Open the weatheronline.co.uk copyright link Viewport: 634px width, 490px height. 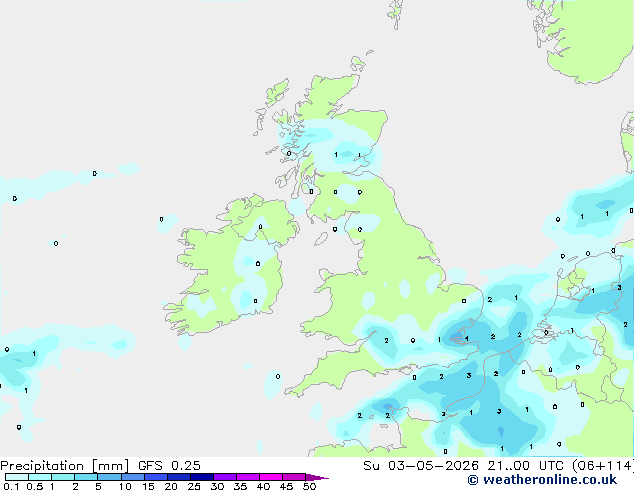(542, 480)
